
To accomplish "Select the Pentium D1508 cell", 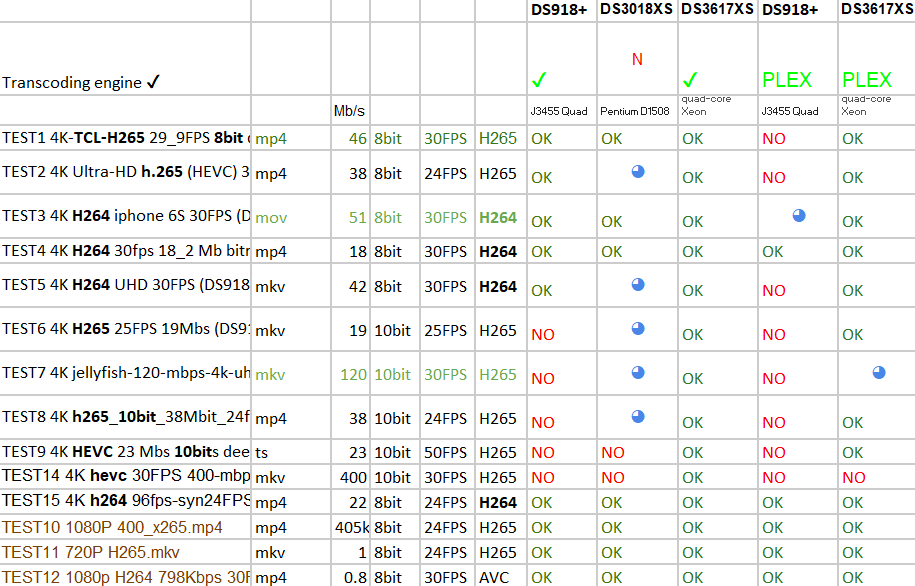I will [637, 110].
